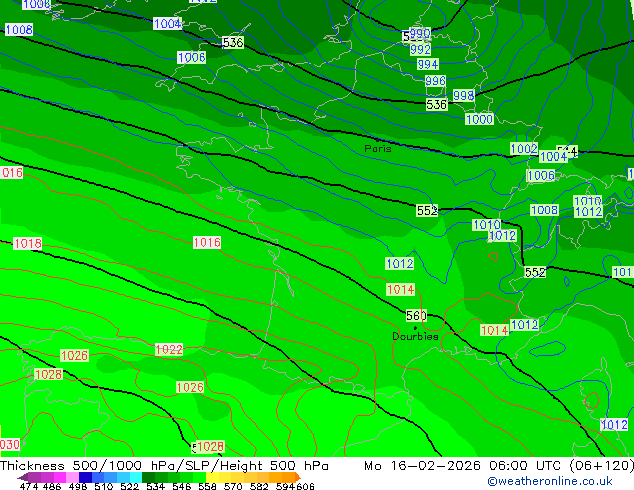Screen dimensions: 634x490
Task: Click the Paris city label
Action: [378, 149]
